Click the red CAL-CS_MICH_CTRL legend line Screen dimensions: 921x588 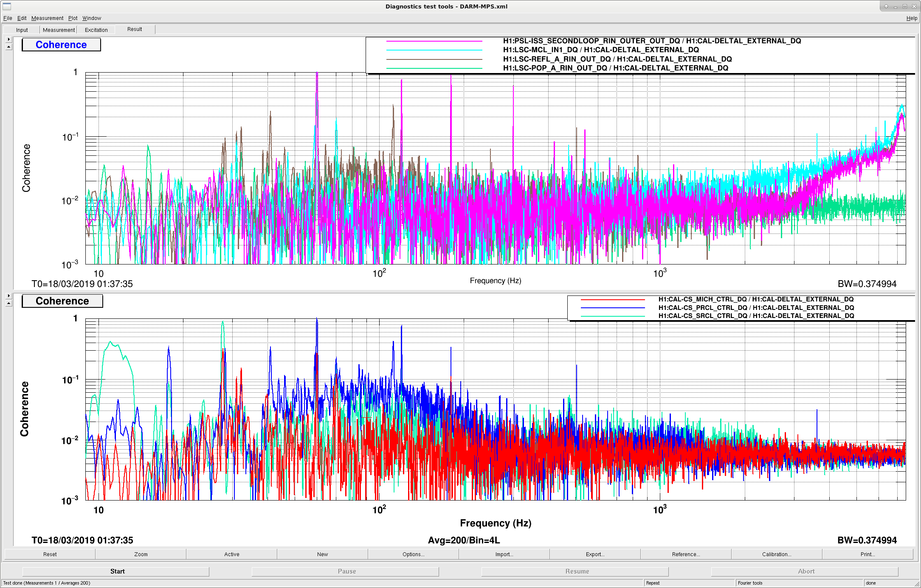point(613,300)
